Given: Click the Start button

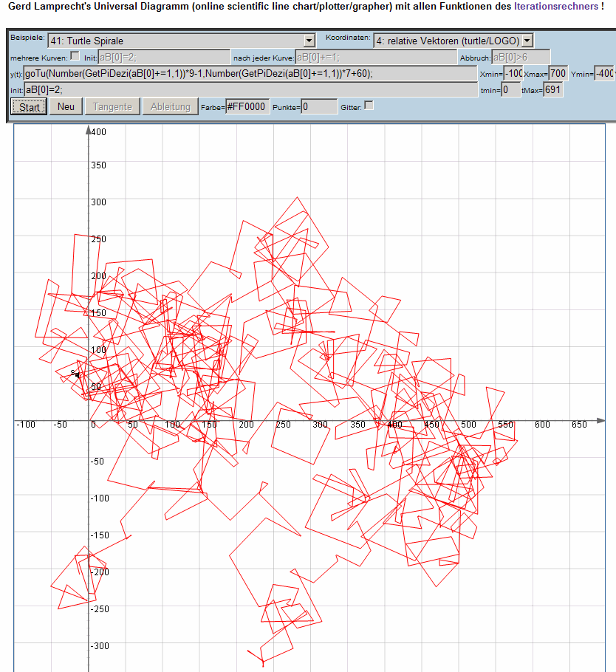Looking at the screenshot, I should 29,107.
